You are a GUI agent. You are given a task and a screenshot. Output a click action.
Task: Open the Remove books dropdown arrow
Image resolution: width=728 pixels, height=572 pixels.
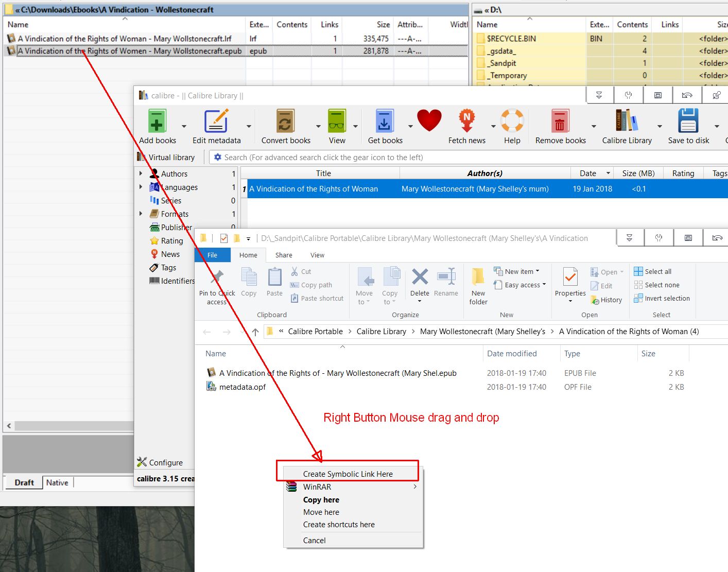[x=594, y=126]
